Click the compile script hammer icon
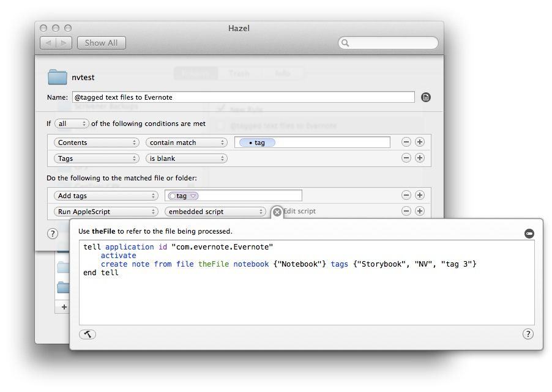Image resolution: width=552 pixels, height=392 pixels. 88,334
